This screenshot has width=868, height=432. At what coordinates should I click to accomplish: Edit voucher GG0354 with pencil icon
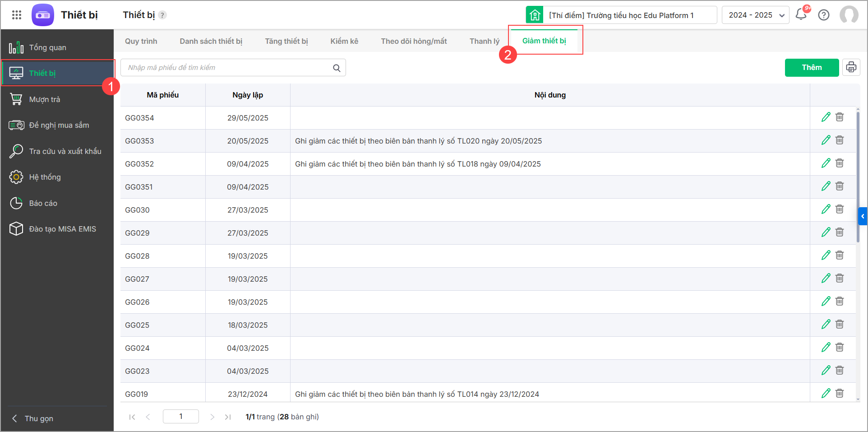tap(826, 117)
